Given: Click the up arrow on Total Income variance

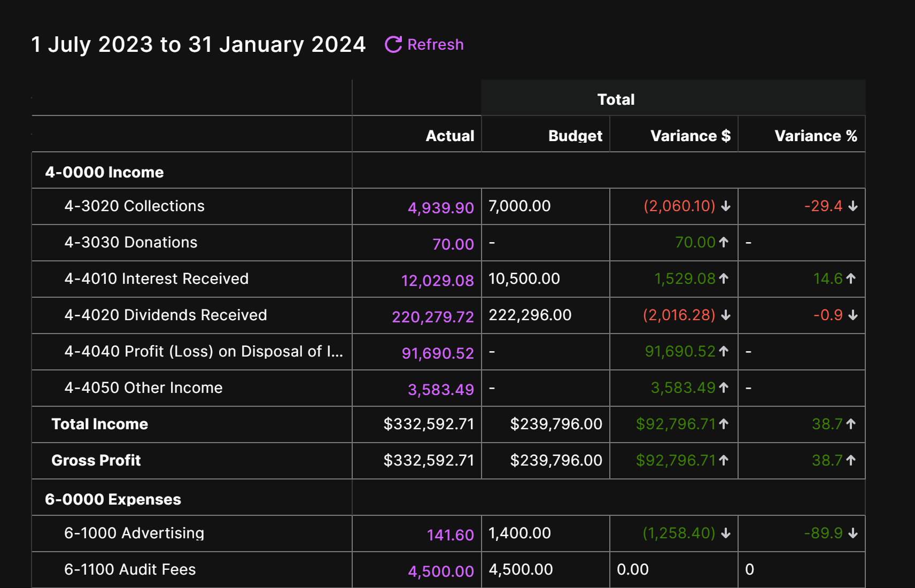Looking at the screenshot, I should [x=723, y=423].
